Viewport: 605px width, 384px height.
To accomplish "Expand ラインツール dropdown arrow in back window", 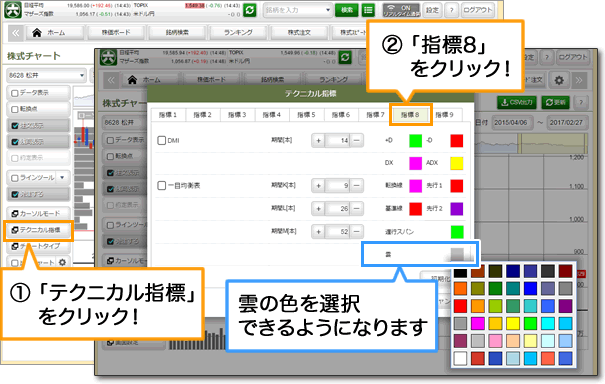I will [x=63, y=178].
